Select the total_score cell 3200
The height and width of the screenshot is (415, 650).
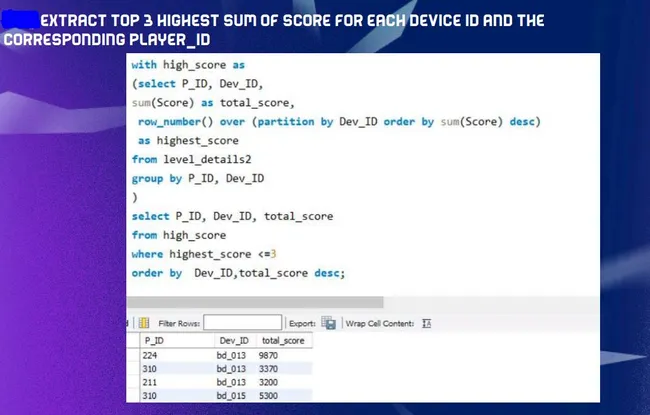pos(284,382)
